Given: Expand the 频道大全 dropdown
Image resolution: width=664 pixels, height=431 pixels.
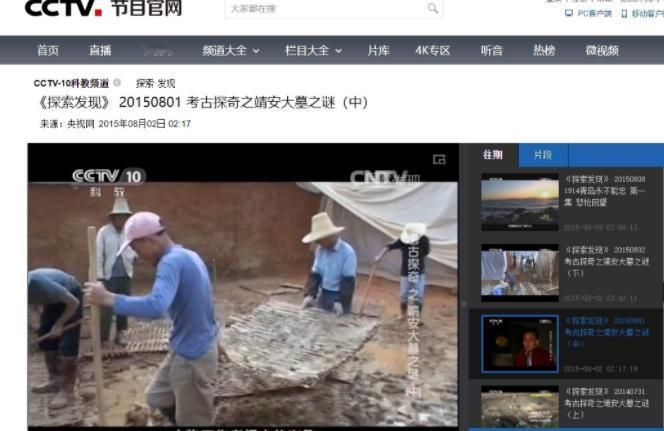Looking at the screenshot, I should (231, 50).
